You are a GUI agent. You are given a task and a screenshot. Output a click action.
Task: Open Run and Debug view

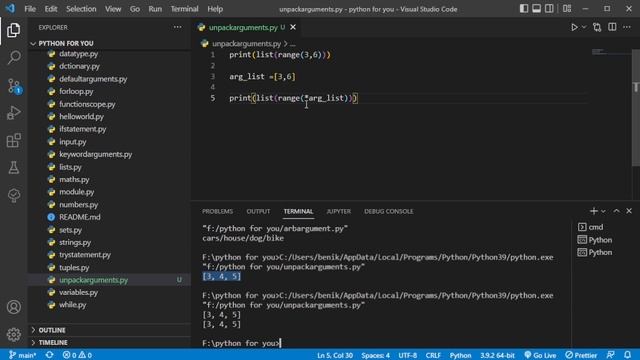pyautogui.click(x=13, y=113)
